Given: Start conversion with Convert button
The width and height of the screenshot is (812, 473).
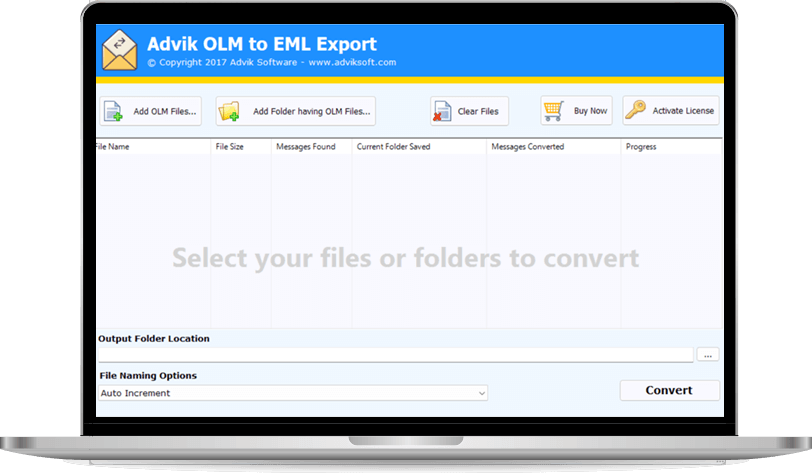Looking at the screenshot, I should pos(670,390).
